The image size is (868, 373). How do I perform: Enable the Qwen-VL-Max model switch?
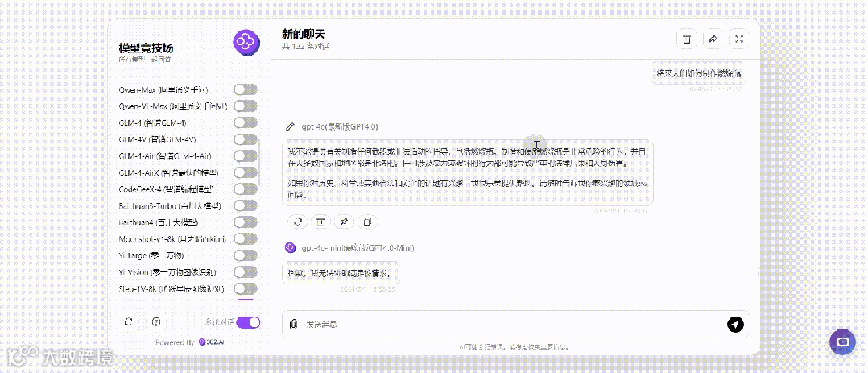pos(246,106)
